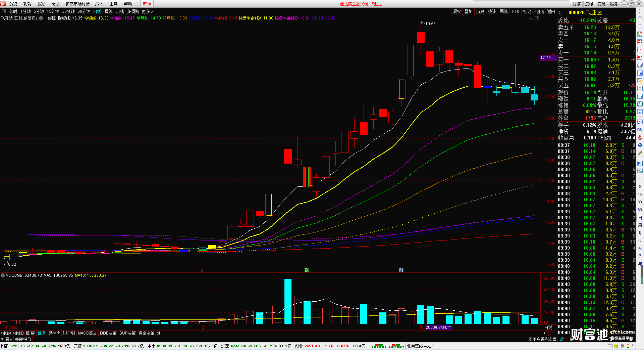The height and width of the screenshot is (350, 644).
Task: Click the square icon at chart top-right
Action: click(x=537, y=18)
